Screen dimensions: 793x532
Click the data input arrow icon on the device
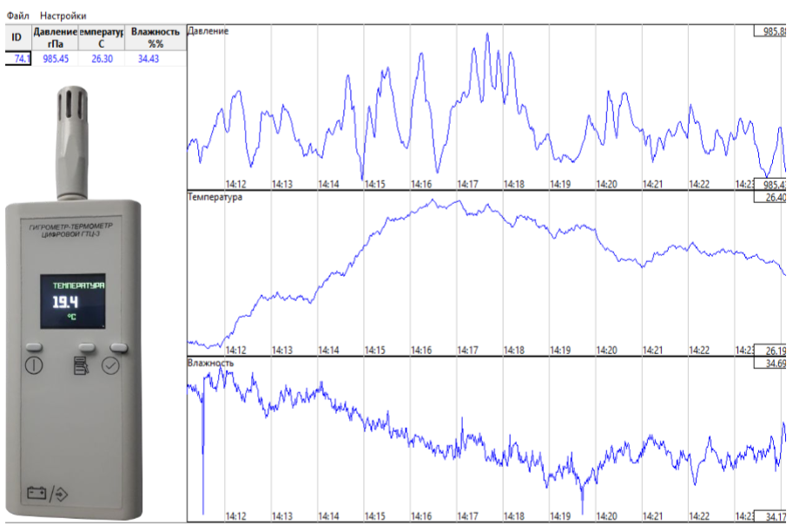[x=61, y=493]
